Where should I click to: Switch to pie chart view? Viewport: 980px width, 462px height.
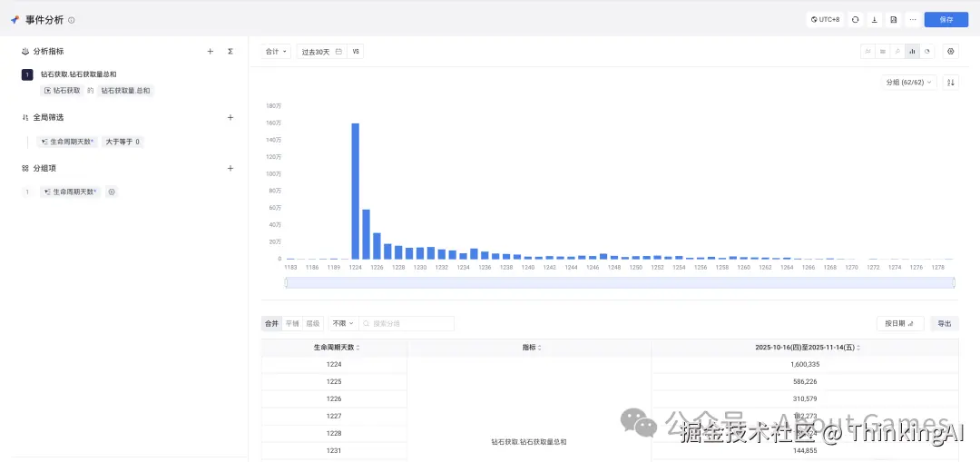click(x=927, y=51)
